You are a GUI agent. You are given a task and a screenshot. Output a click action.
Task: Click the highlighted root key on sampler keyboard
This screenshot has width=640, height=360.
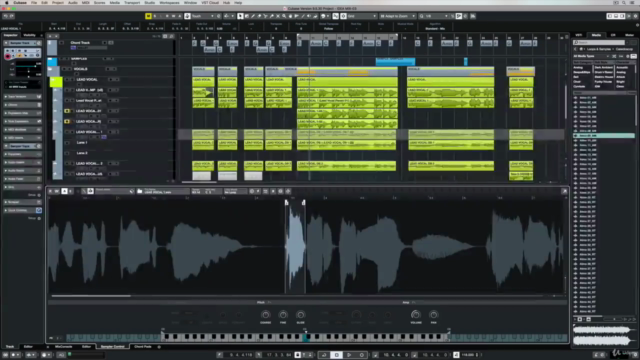(306, 337)
